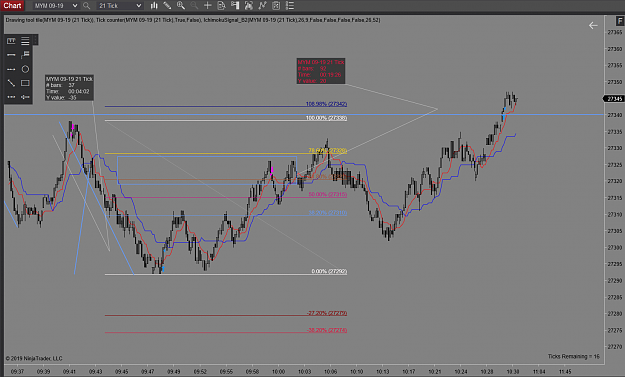This screenshot has height=377, width=625.
Task: Click the 108.98% (27342) Fibonacci label
Action: pos(326,104)
